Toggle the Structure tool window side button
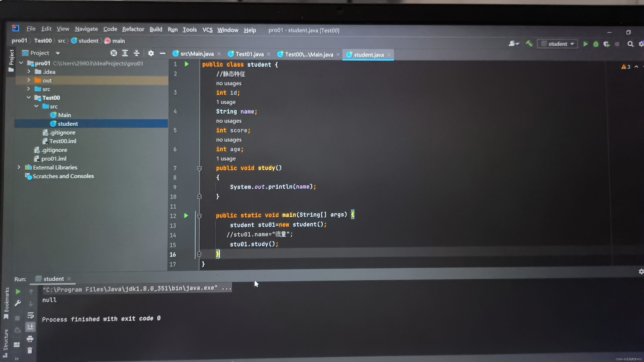 coord(6,343)
